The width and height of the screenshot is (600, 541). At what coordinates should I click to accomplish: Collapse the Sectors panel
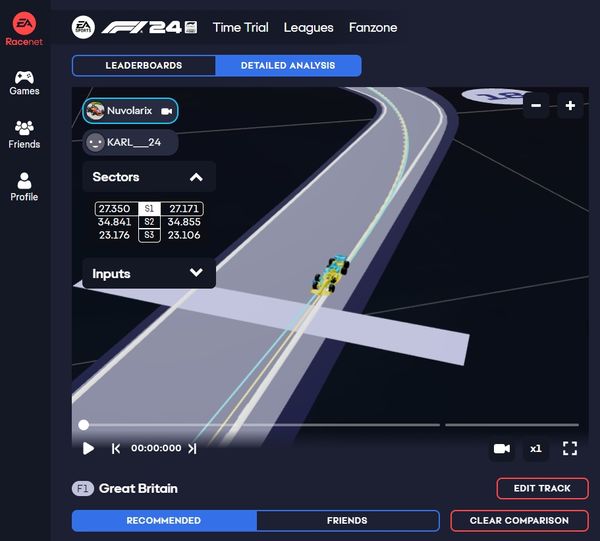[196, 177]
